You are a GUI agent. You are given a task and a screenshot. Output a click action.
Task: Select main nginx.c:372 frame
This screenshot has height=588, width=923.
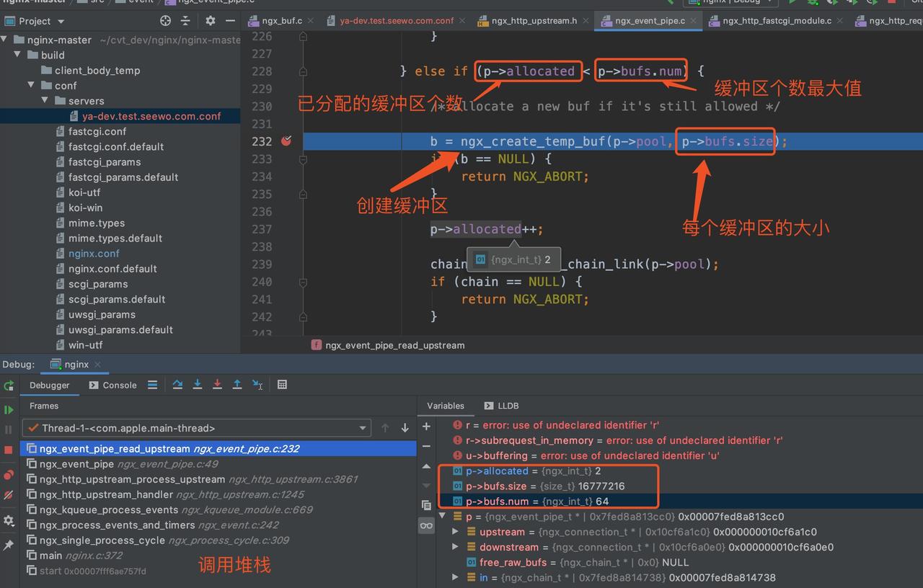[218, 556]
